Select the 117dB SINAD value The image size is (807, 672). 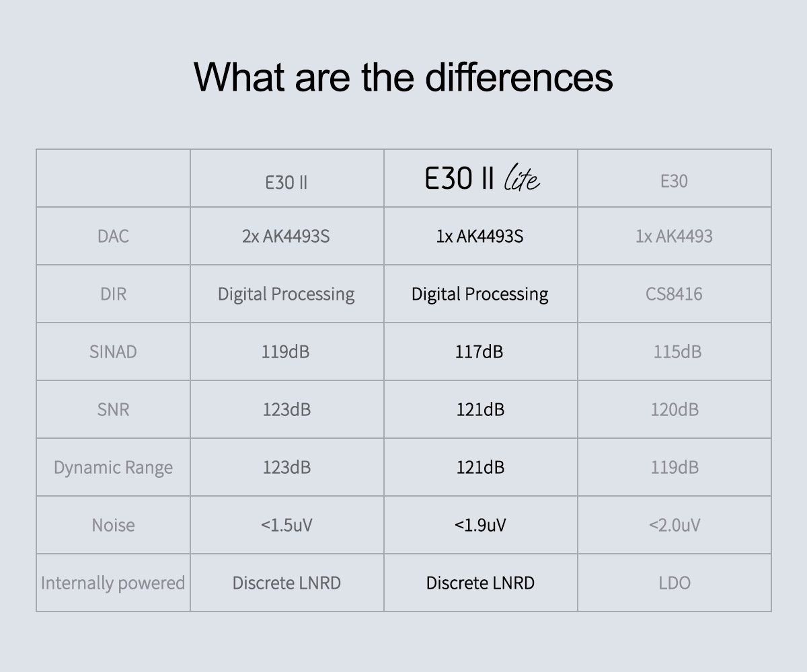(x=479, y=352)
